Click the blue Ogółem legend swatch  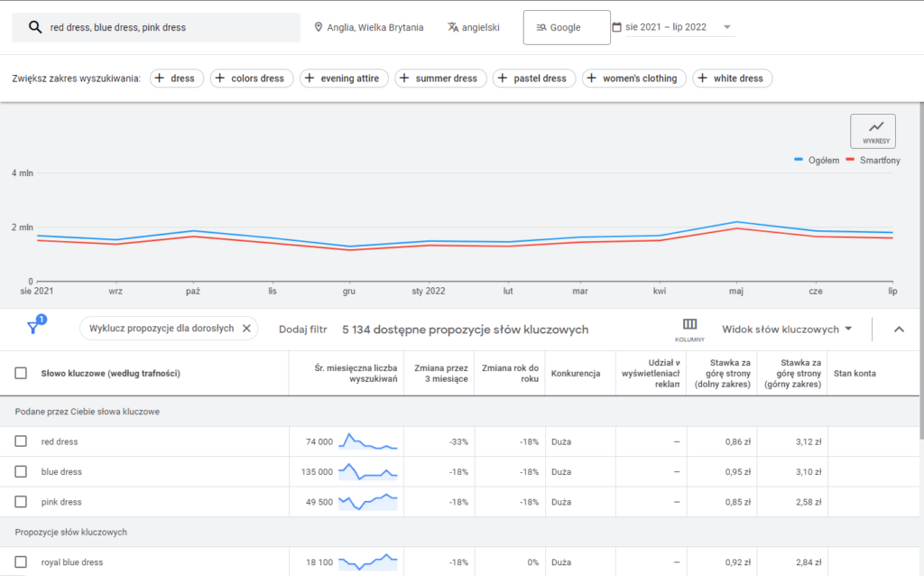click(799, 161)
